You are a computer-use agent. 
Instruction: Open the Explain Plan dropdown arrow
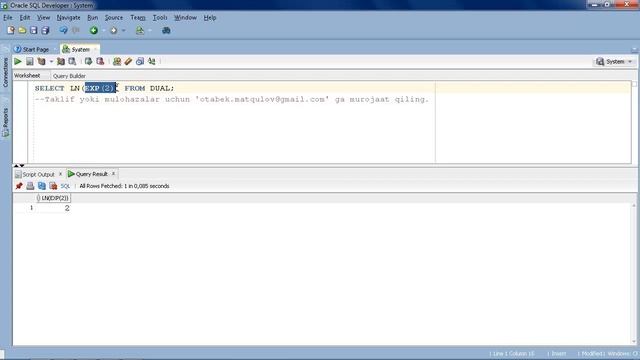point(51,62)
